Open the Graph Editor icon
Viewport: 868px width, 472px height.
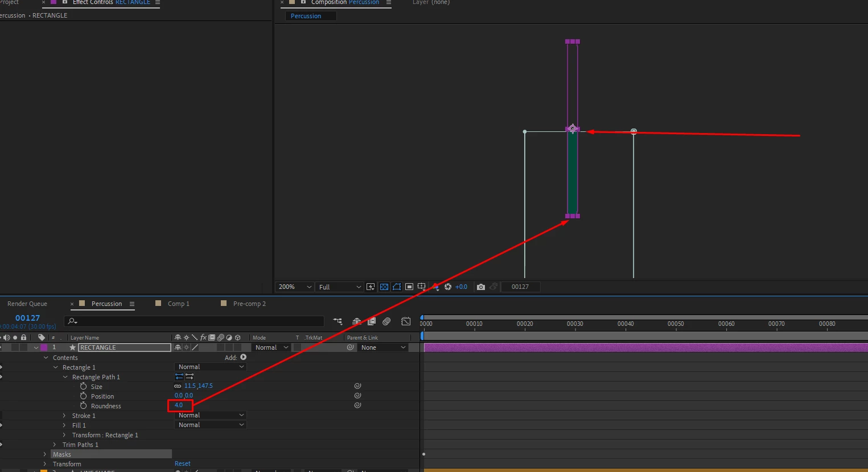point(406,321)
